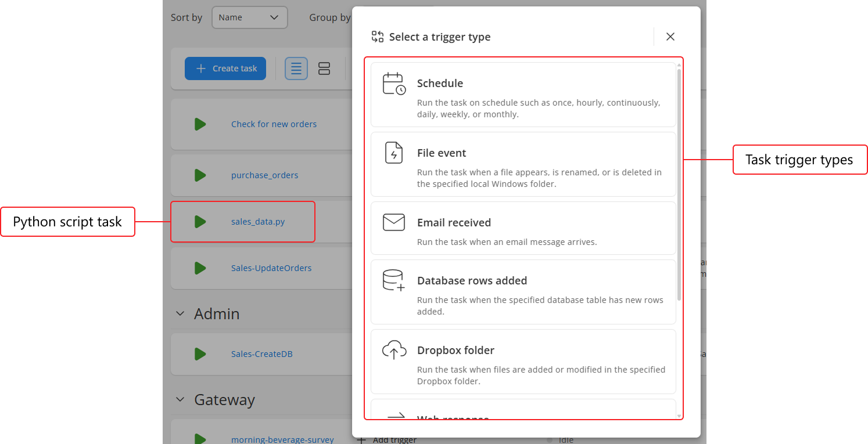Image resolution: width=868 pixels, height=444 pixels.
Task: Run the morning-beverage-survey task
Action: click(200, 439)
